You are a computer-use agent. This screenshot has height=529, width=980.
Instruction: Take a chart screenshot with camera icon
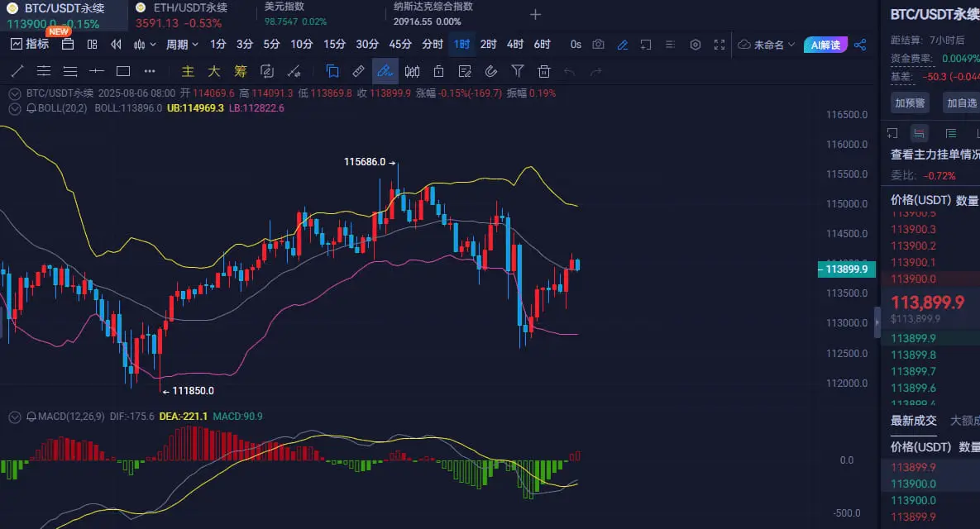click(x=598, y=45)
